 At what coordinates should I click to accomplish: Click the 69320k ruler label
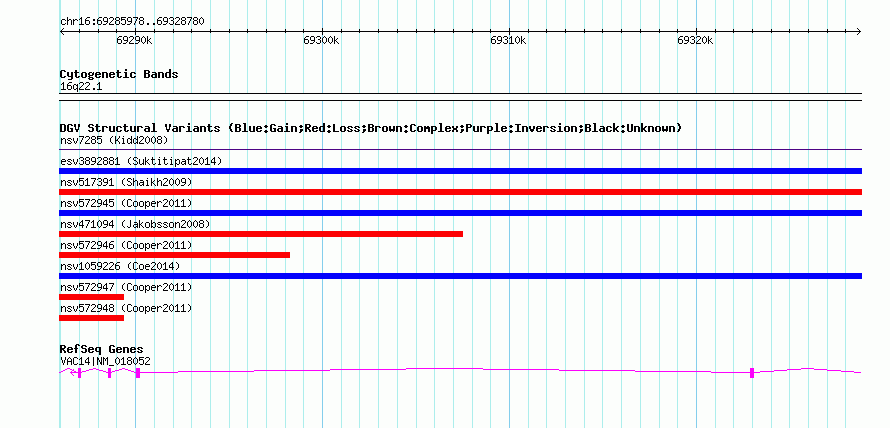coord(695,40)
